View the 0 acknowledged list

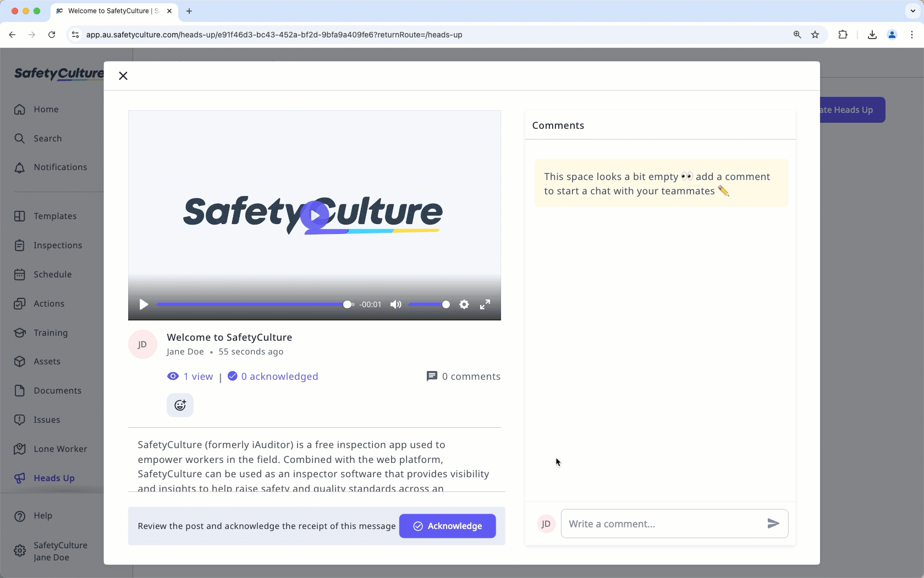tap(273, 377)
